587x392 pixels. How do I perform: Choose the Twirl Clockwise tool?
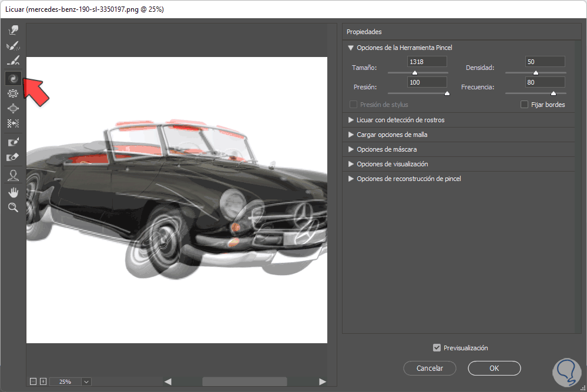tap(13, 78)
